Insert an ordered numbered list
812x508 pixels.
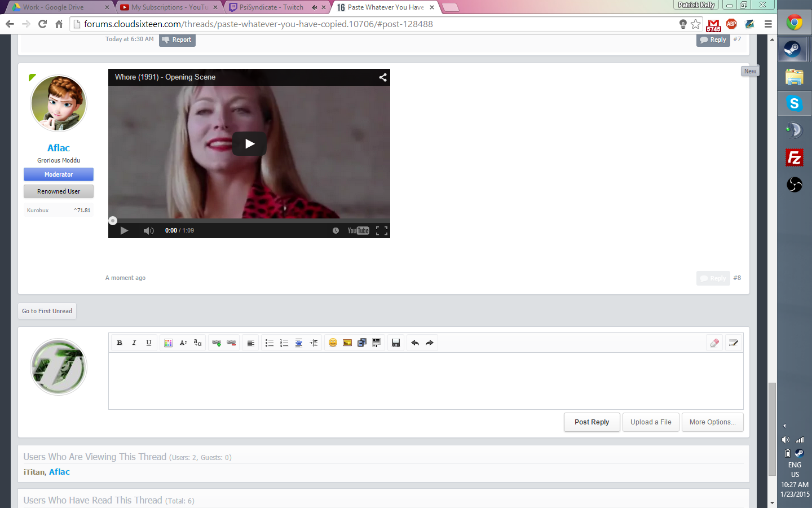284,343
